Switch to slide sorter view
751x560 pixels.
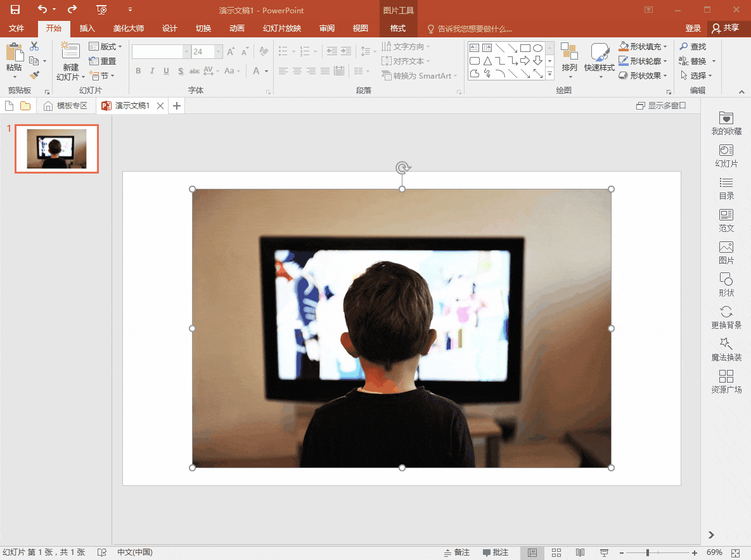point(556,552)
